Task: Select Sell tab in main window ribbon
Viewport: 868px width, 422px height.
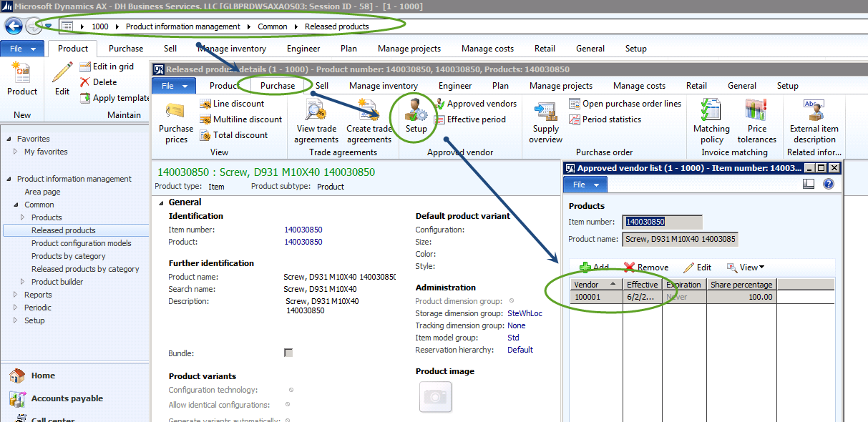Action: (x=170, y=49)
